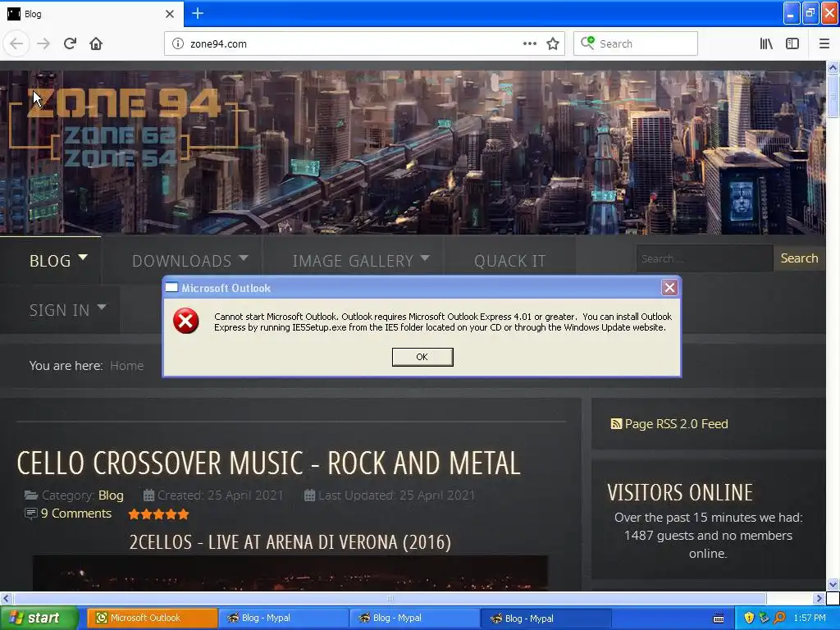Click the website search input field
840x630 pixels.
coord(705,258)
